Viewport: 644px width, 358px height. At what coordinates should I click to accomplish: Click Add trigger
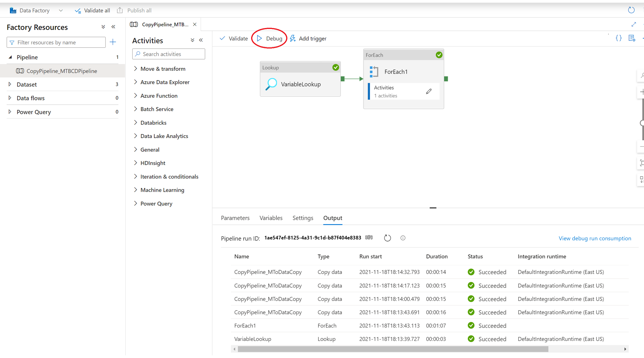[x=308, y=38]
